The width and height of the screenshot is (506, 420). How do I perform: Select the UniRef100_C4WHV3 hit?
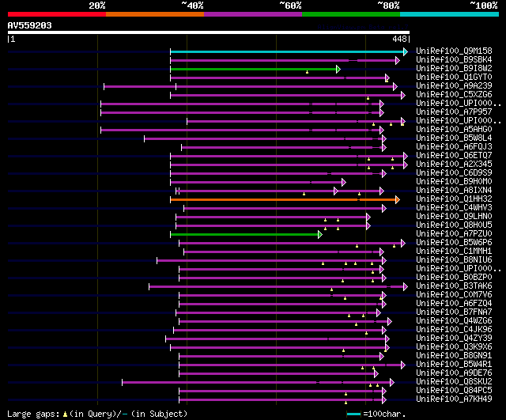454,208
